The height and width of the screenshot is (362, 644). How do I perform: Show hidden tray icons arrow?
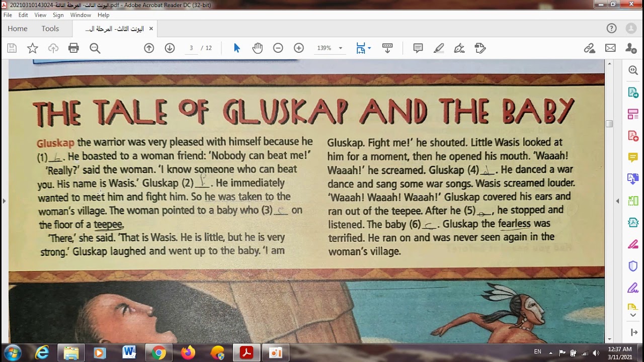coord(551,352)
